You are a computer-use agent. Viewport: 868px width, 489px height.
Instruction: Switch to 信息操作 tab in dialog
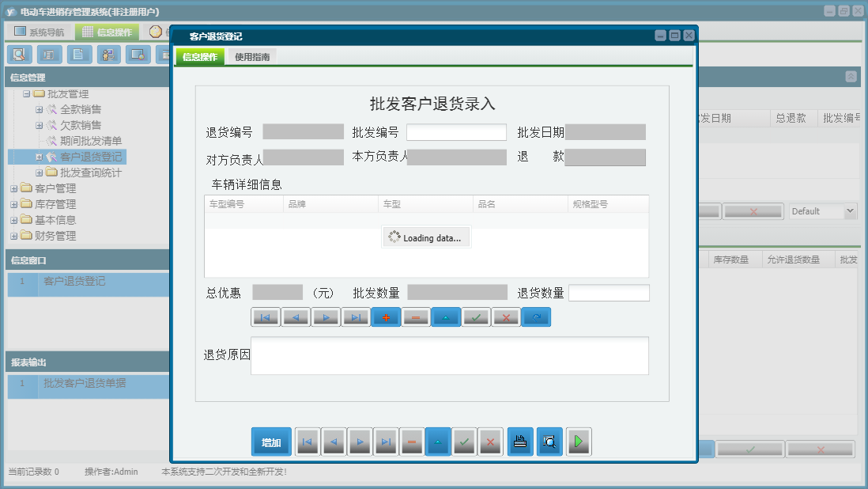point(200,56)
